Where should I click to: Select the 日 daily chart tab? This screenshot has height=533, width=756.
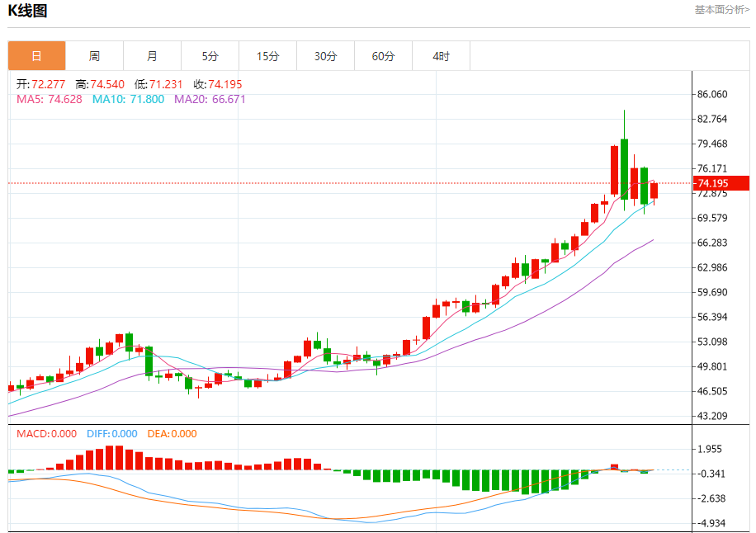(x=36, y=56)
